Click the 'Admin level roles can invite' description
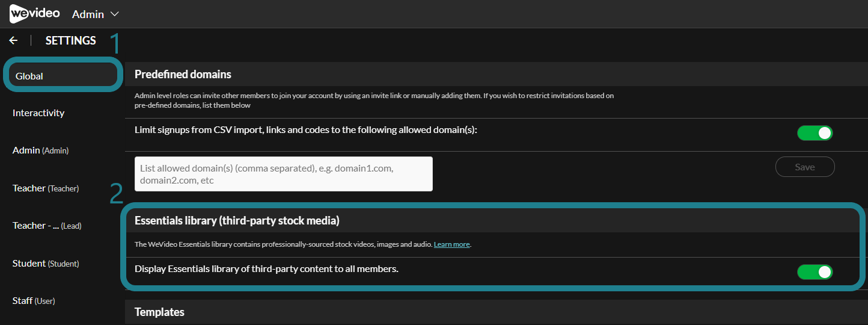This screenshot has width=868, height=325. coord(374,101)
